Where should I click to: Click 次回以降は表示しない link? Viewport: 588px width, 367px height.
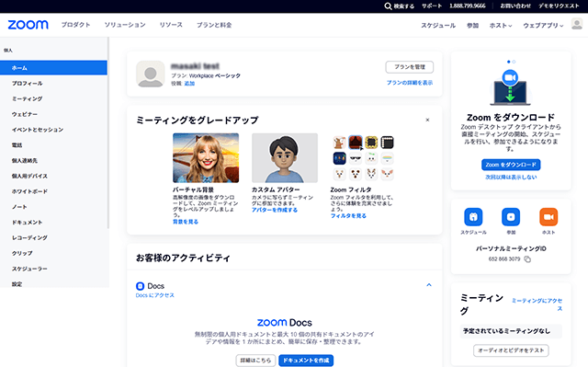click(511, 178)
